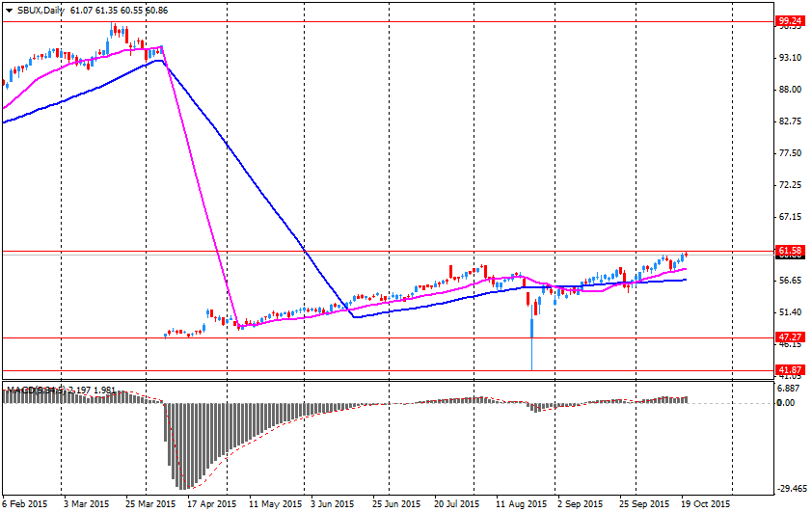Viewport: 812px width, 512px height.
Task: Select the red 99.24 price level label
Action: [790, 21]
